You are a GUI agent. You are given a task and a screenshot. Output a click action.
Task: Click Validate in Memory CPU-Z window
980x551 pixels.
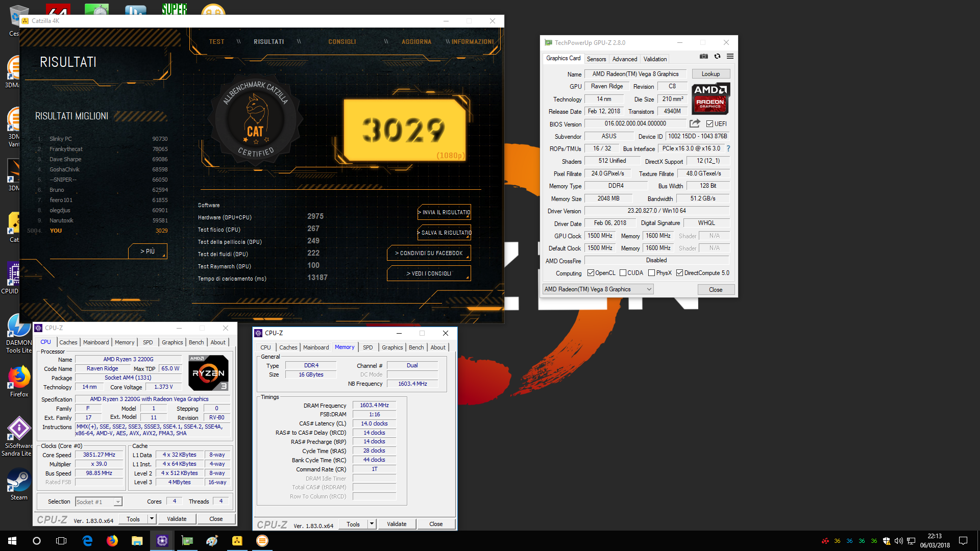coord(397,524)
